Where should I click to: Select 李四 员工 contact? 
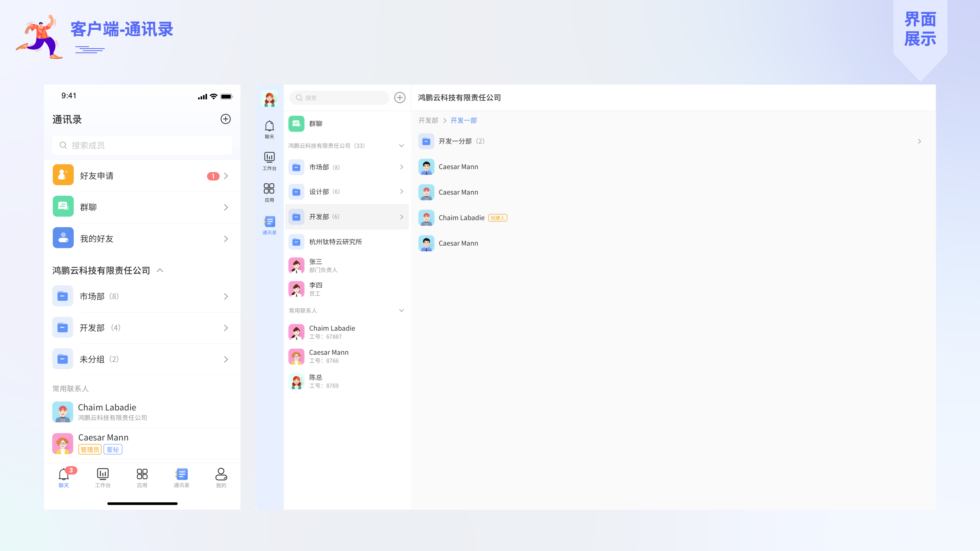pyautogui.click(x=347, y=289)
